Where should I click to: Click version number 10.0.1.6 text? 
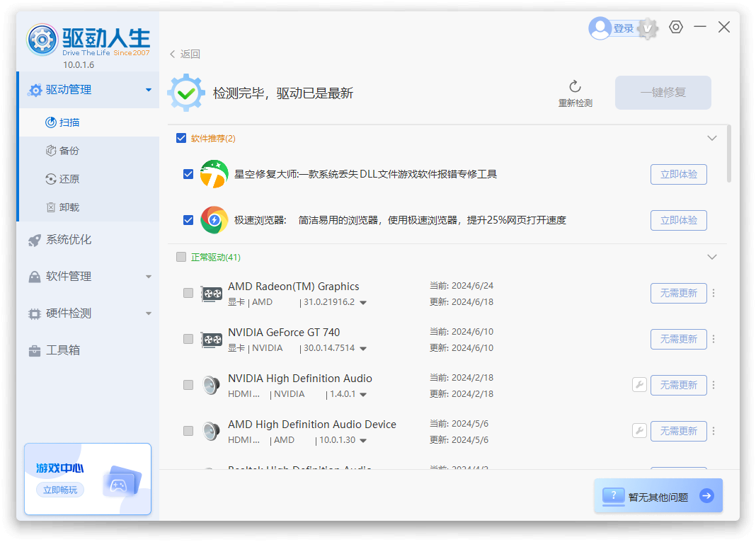tap(79, 64)
